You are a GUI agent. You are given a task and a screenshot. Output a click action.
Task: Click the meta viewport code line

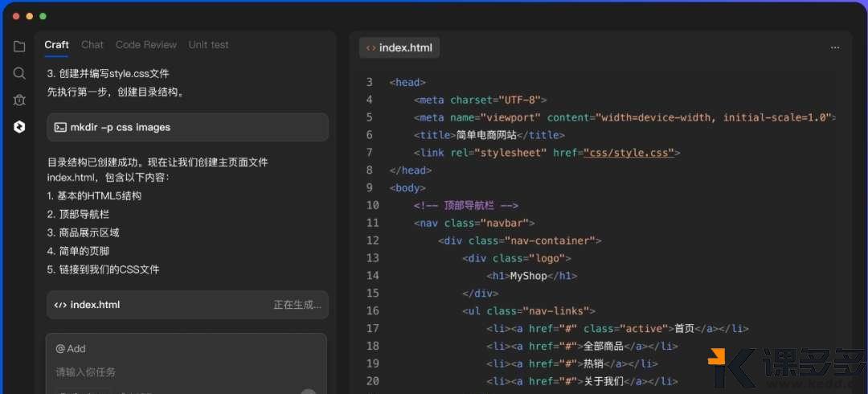(x=624, y=117)
